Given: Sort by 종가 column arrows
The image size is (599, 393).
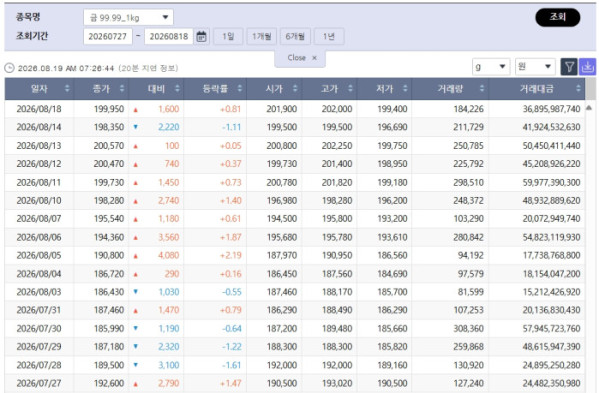Looking at the screenshot, I should pyautogui.click(x=122, y=89).
